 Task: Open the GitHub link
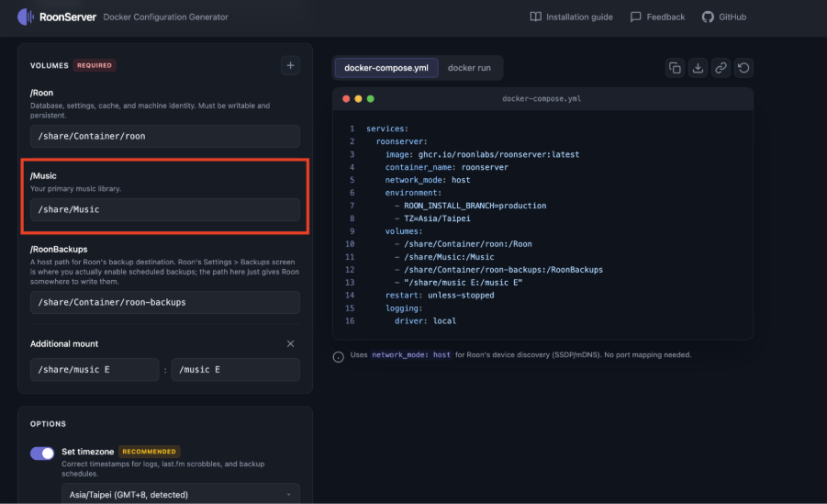pos(724,17)
